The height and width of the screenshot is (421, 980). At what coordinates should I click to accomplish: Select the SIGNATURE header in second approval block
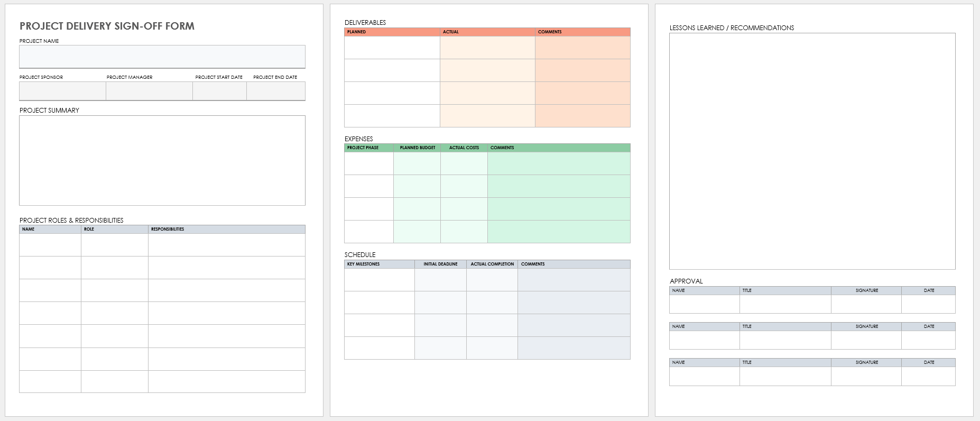pos(867,326)
